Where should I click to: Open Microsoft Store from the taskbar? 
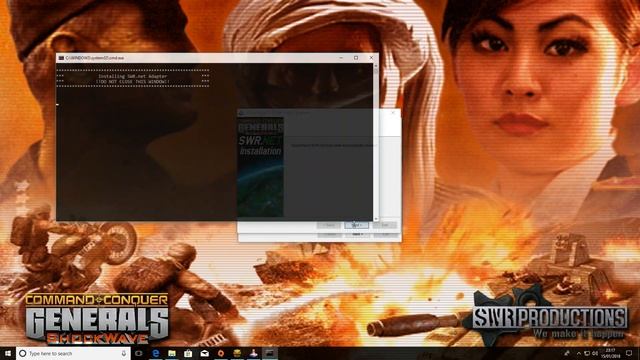coord(188,353)
